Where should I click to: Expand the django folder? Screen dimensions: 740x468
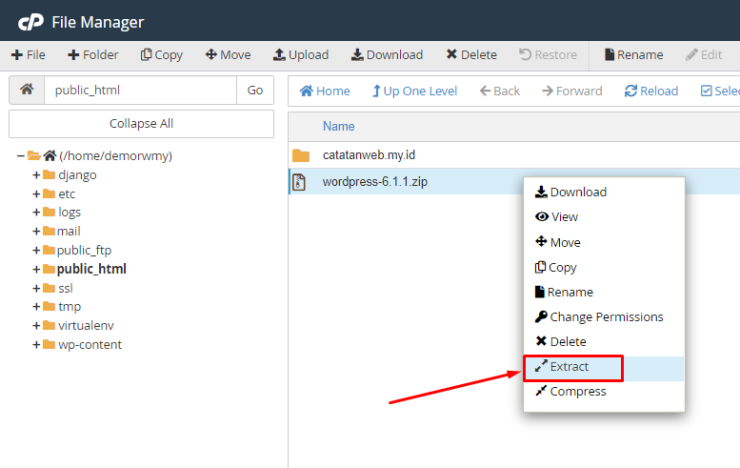[x=36, y=175]
